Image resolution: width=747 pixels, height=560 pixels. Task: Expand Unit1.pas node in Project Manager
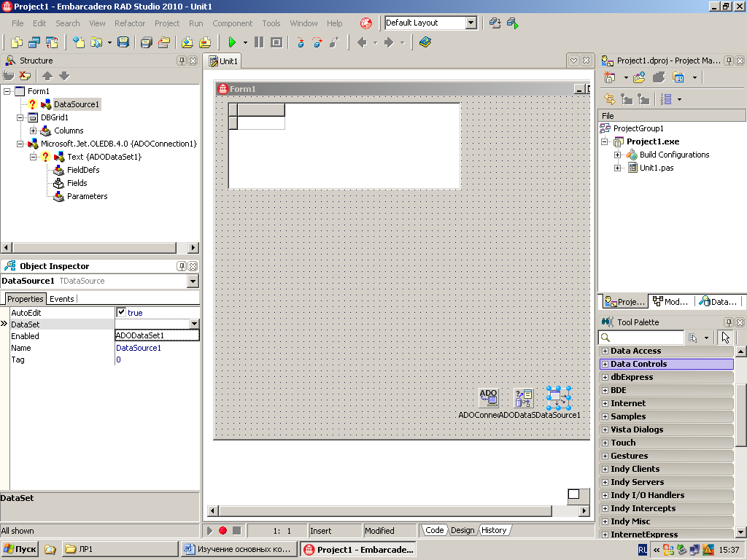pos(617,168)
